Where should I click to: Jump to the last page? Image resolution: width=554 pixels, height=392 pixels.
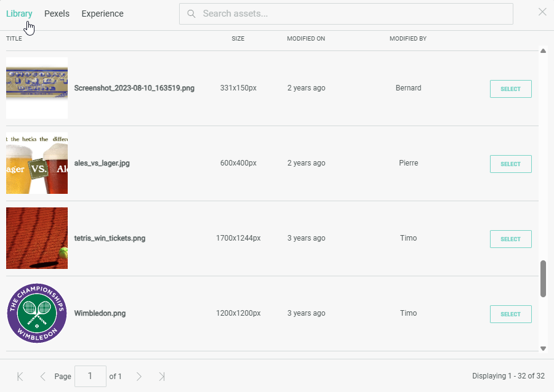pos(162,376)
